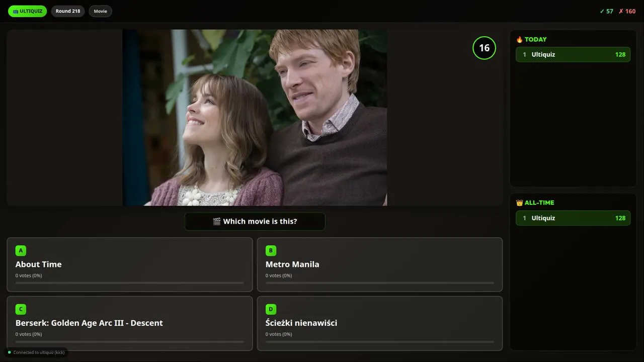Viewport: 644px width, 362px height.
Task: Open the Ultiquiz row in ALL-TIME leaderboard
Action: tap(573, 218)
